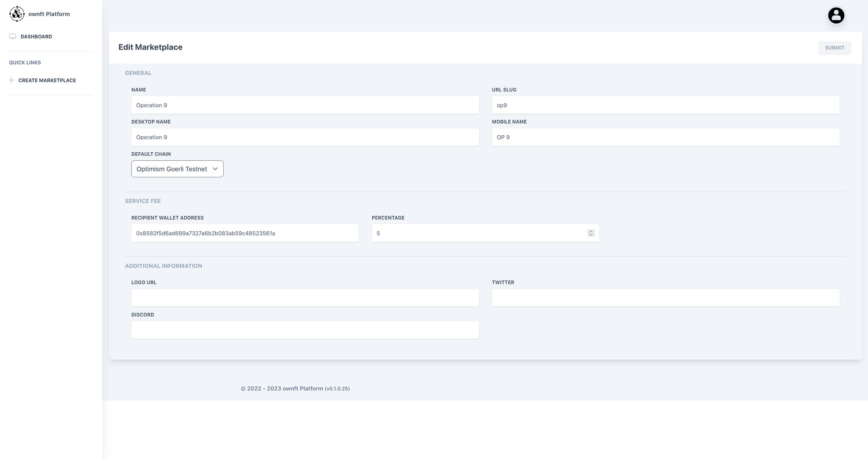This screenshot has height=459, width=868.
Task: Click the Dashboard monitor icon
Action: point(13,36)
